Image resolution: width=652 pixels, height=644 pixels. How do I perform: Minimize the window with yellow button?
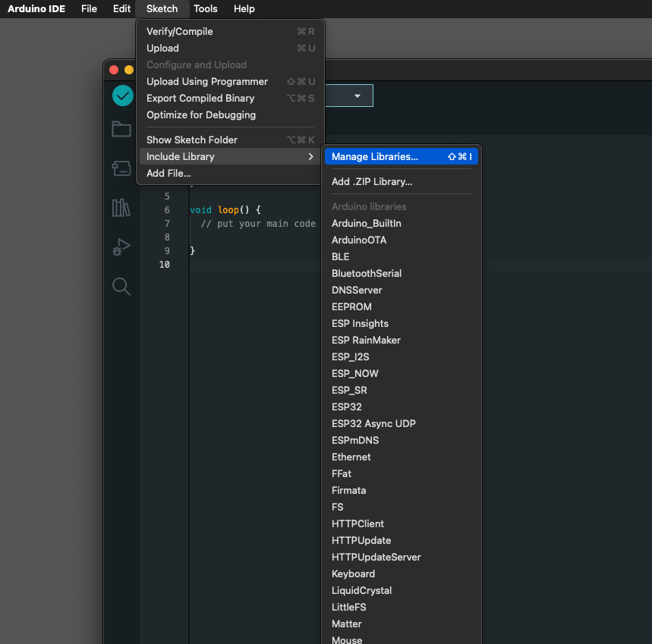coord(129,70)
